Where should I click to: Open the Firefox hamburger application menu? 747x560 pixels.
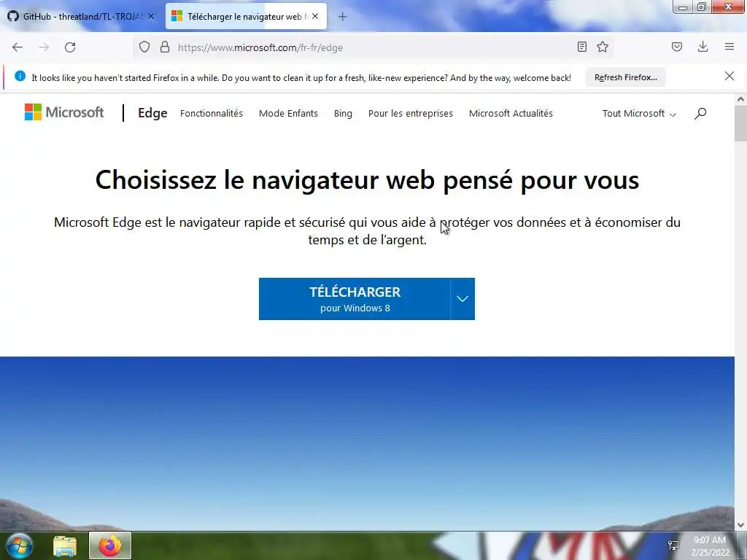pos(729,47)
